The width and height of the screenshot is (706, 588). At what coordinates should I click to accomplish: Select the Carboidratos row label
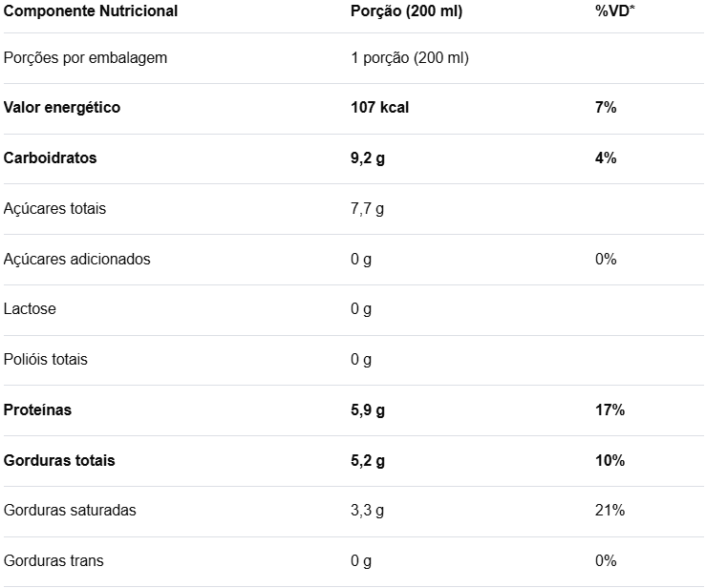click(x=51, y=158)
